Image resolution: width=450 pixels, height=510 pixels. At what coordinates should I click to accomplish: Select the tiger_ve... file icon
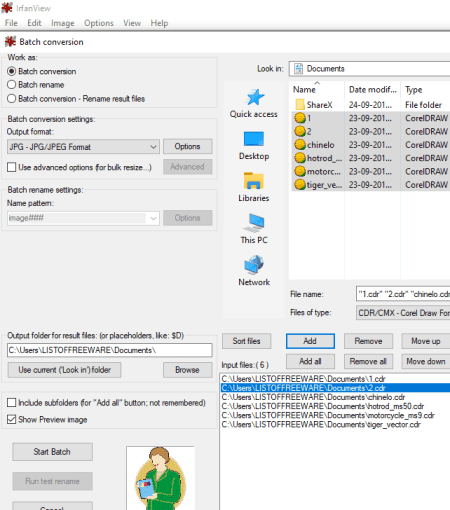coord(300,185)
